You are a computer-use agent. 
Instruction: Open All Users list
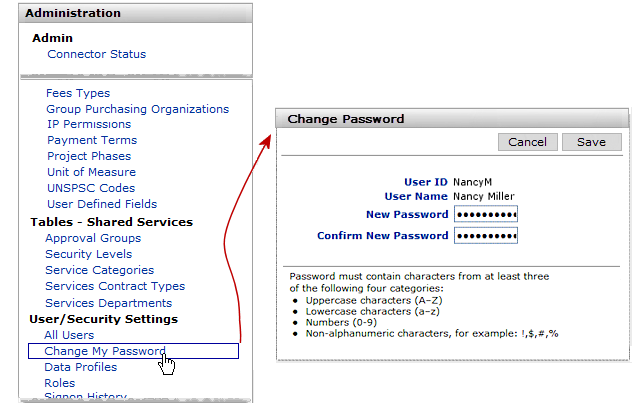[69, 335]
